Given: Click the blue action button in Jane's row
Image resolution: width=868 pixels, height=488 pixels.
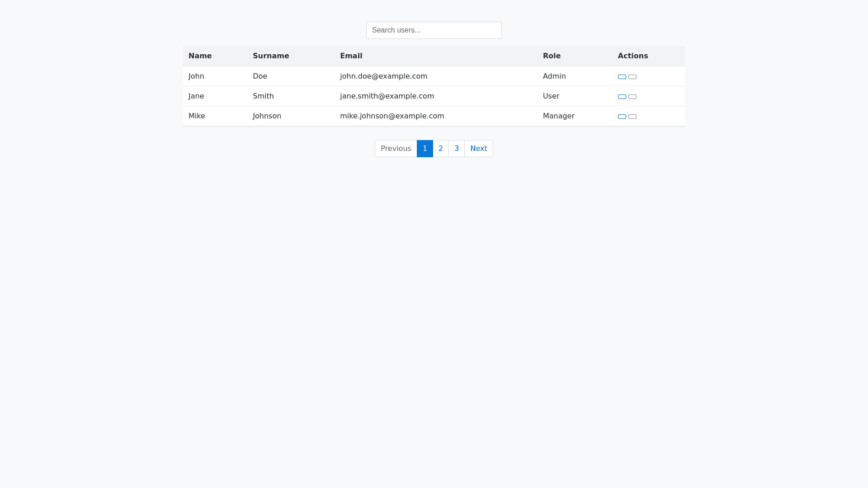Looking at the screenshot, I should (x=622, y=97).
